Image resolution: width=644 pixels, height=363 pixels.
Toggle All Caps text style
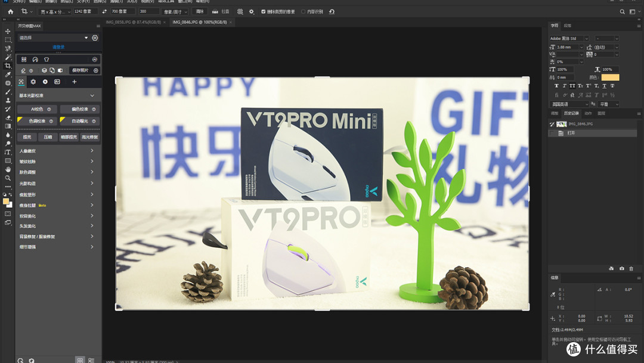tap(572, 86)
